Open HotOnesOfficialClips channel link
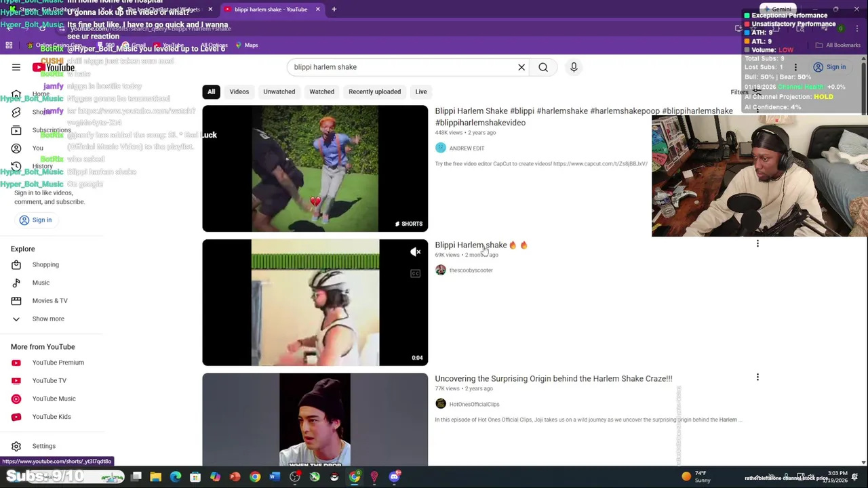Viewport: 868px width, 488px height. click(x=474, y=405)
